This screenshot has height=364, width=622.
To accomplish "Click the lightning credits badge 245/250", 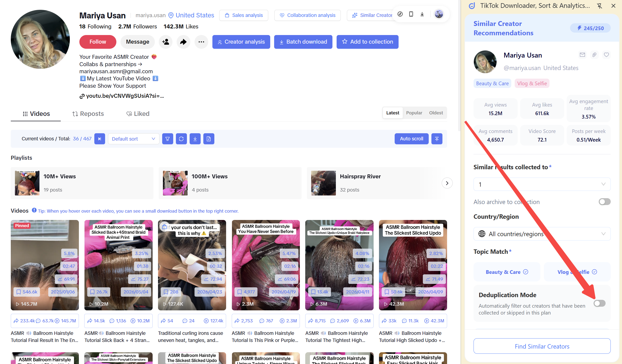I will [590, 28].
